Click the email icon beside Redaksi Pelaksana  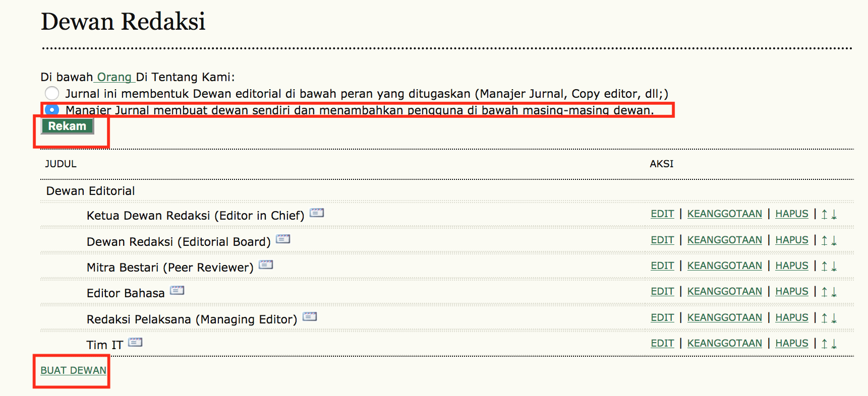tap(309, 316)
